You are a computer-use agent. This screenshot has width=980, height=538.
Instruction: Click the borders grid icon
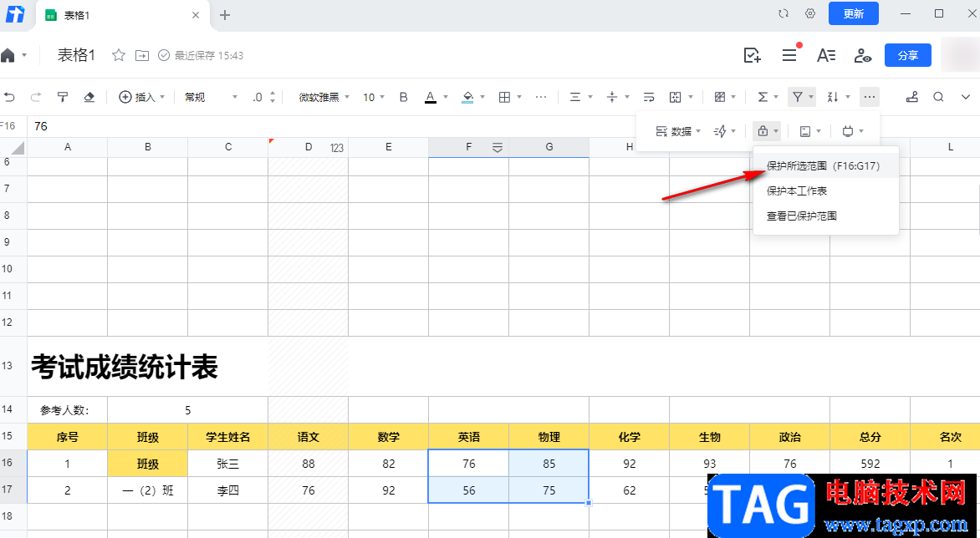click(x=504, y=97)
